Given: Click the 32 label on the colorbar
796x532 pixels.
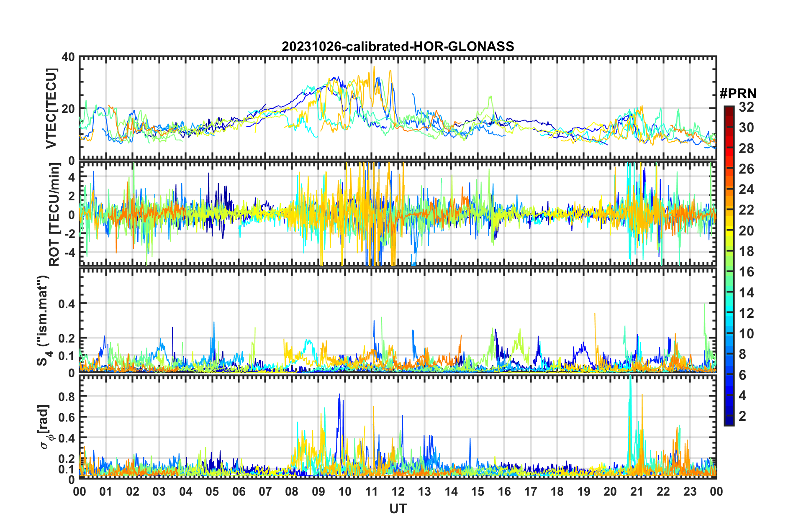Looking at the screenshot, I should [746, 107].
